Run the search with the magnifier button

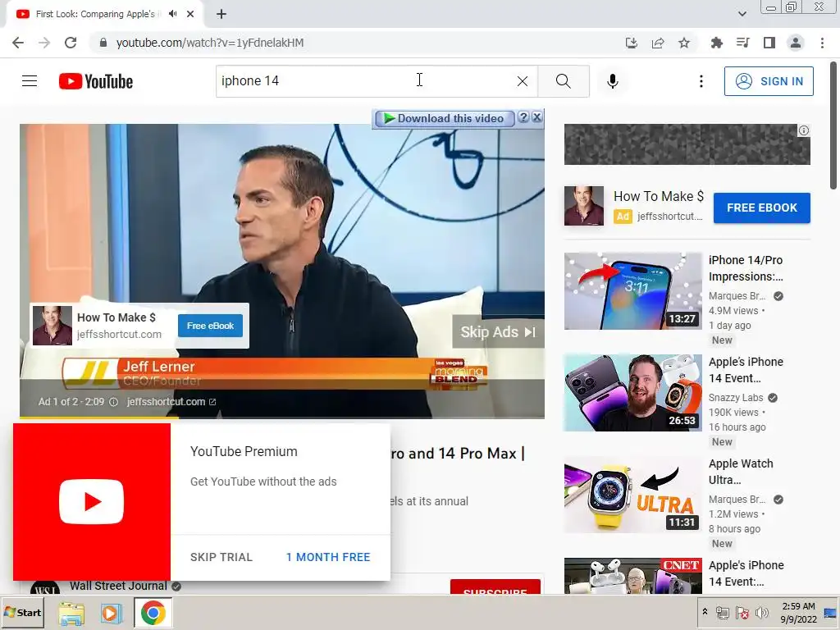tap(563, 81)
